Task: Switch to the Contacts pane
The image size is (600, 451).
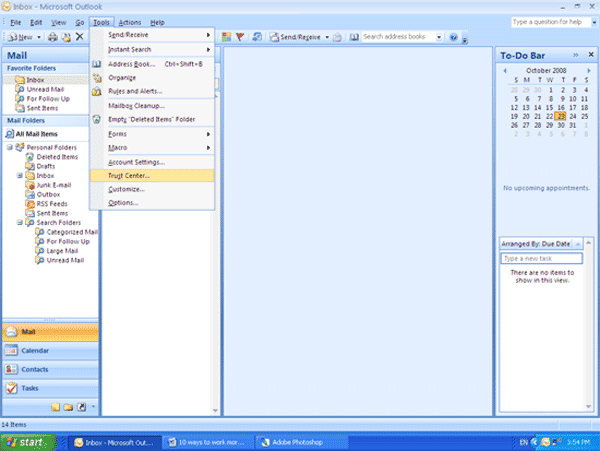Action: coord(50,369)
